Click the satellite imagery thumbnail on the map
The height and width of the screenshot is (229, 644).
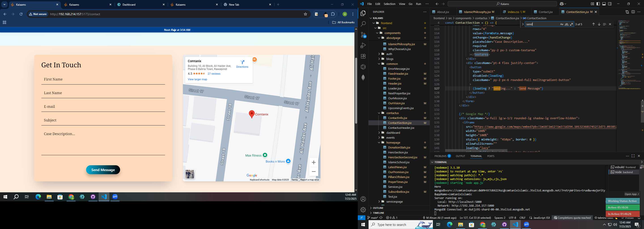coord(190,174)
